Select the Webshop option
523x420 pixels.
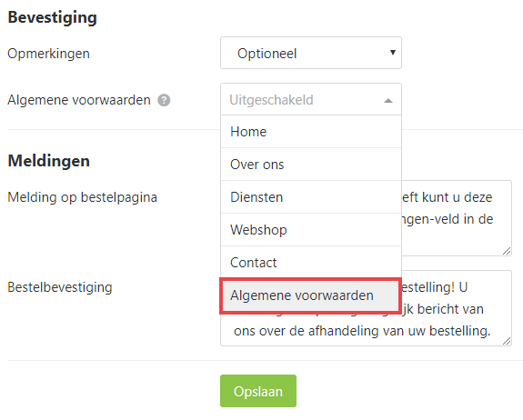click(x=311, y=230)
